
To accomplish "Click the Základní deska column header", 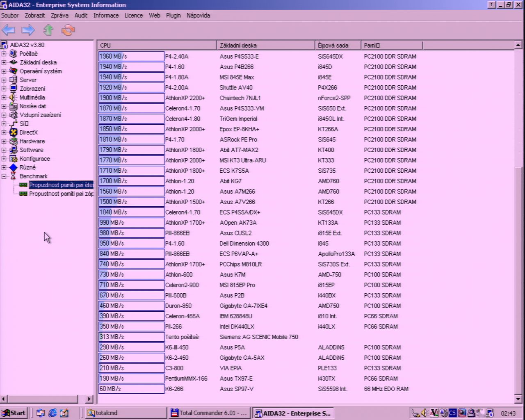I will pos(265,45).
